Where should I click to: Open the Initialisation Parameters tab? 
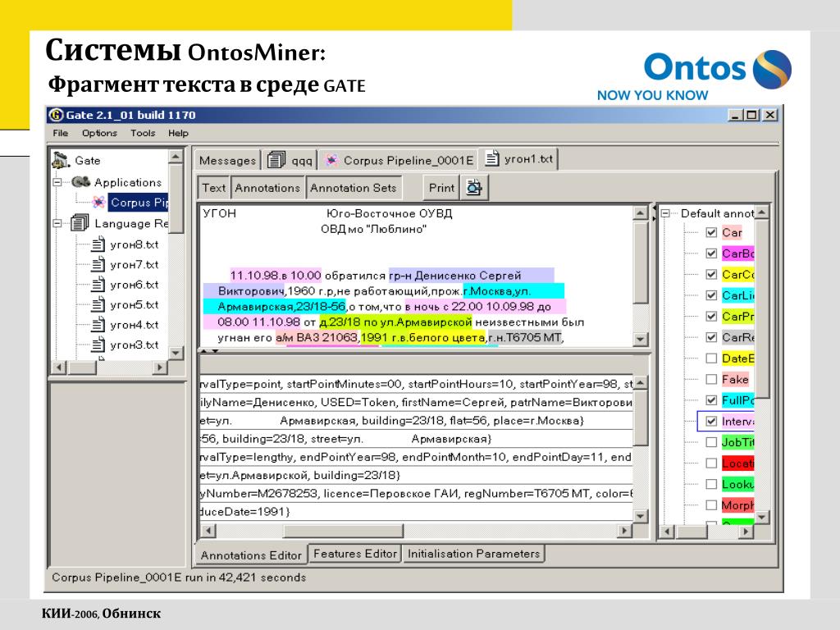[x=473, y=554]
